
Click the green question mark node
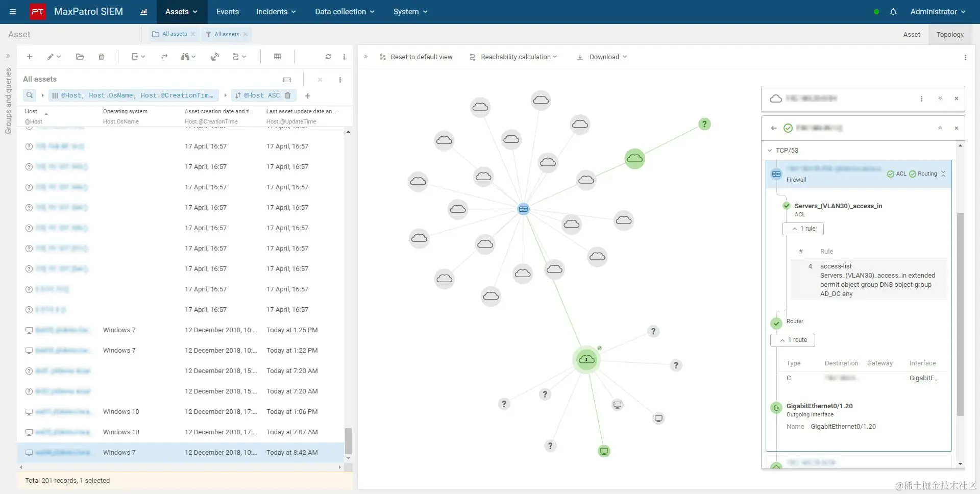(x=704, y=124)
